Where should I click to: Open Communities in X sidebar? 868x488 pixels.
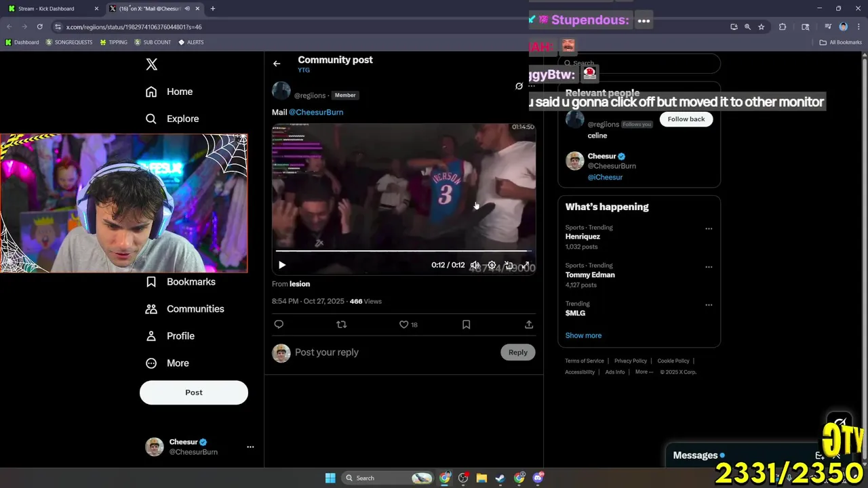(x=184, y=309)
